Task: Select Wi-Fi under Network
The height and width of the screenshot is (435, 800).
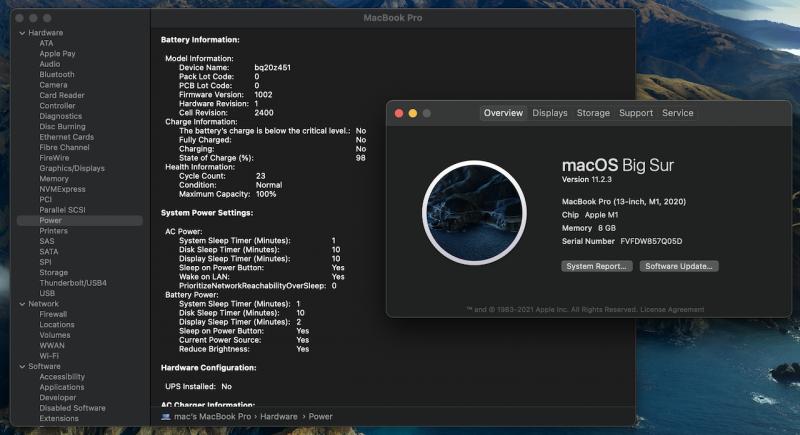Action: [x=49, y=356]
